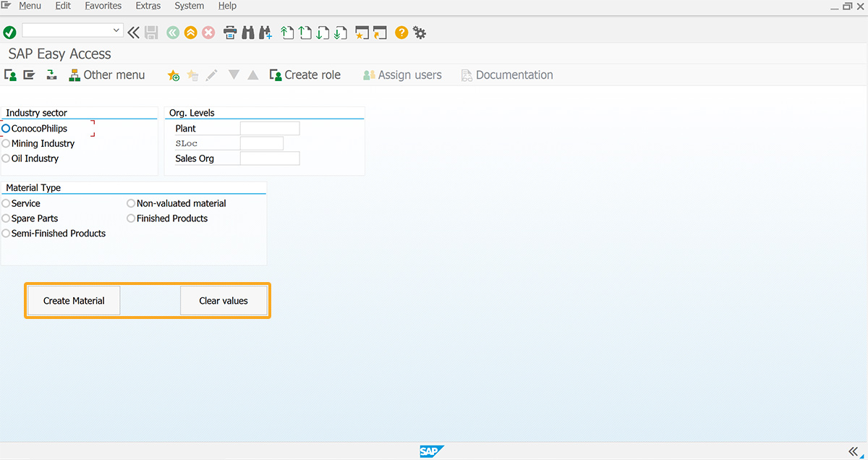Click the green Back icon
Viewport: 868px width, 460px height.
(x=173, y=33)
